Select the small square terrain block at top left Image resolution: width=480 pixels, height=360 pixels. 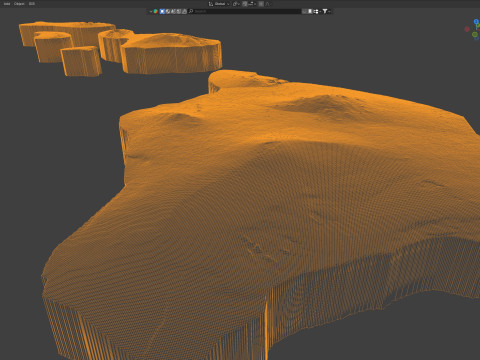81,61
